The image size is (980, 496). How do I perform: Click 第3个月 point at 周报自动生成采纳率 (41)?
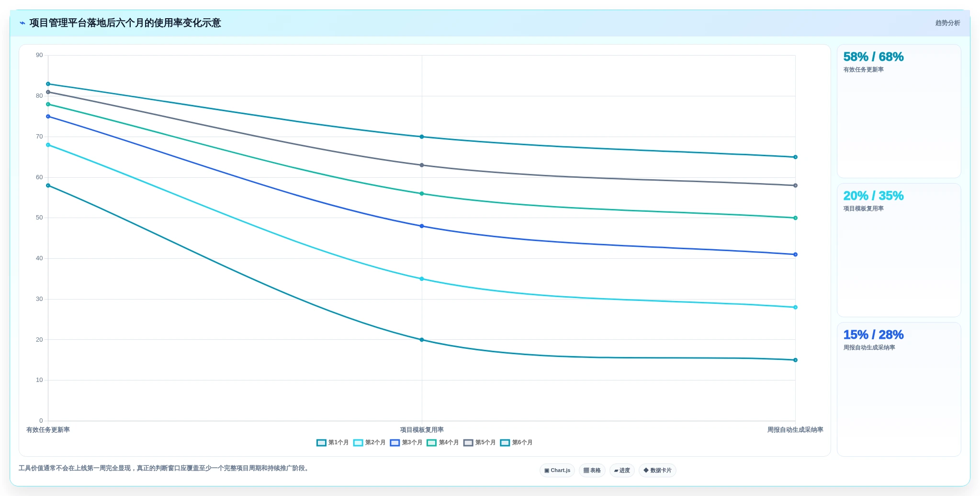pyautogui.click(x=795, y=254)
